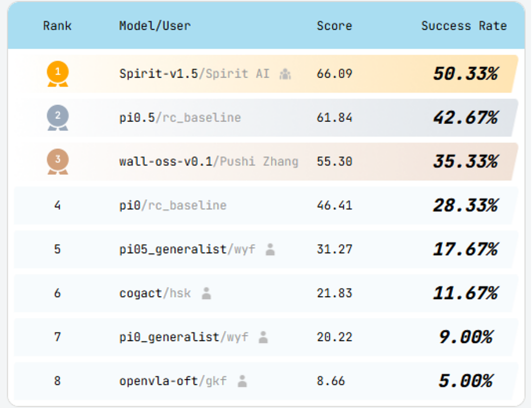Viewport: 532px width, 408px height.
Task: Click the user icon beside pi0_generalist/wyf
Action: 263,337
